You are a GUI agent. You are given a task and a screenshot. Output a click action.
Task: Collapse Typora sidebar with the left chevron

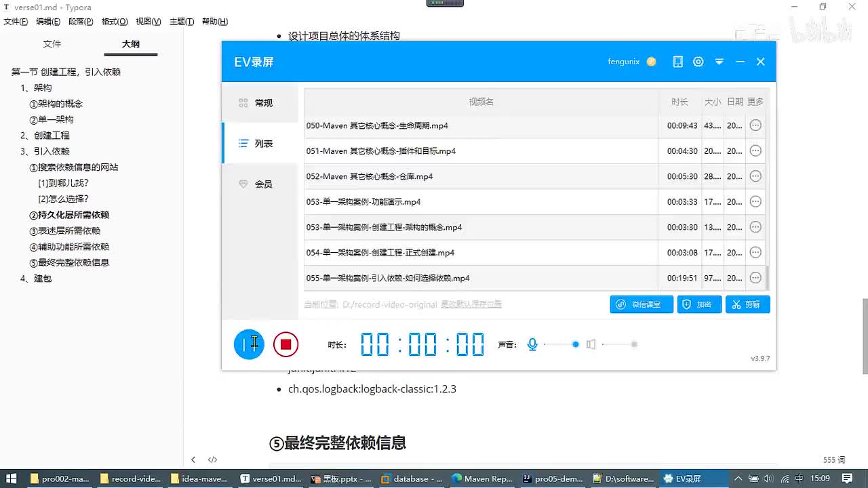[193, 460]
